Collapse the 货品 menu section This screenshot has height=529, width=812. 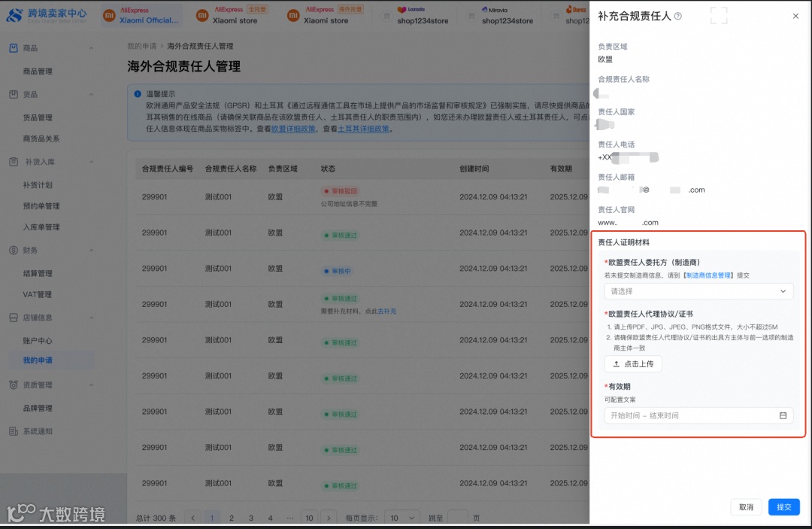click(x=91, y=94)
